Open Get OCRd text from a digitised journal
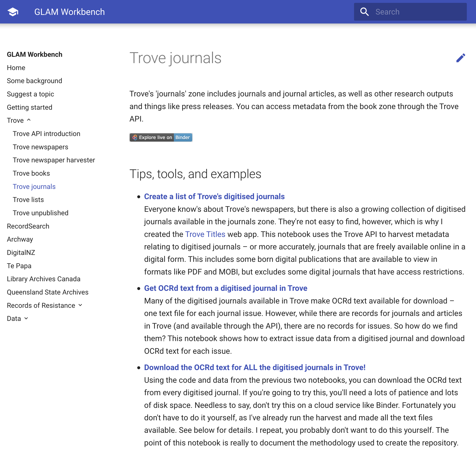 coord(226,288)
